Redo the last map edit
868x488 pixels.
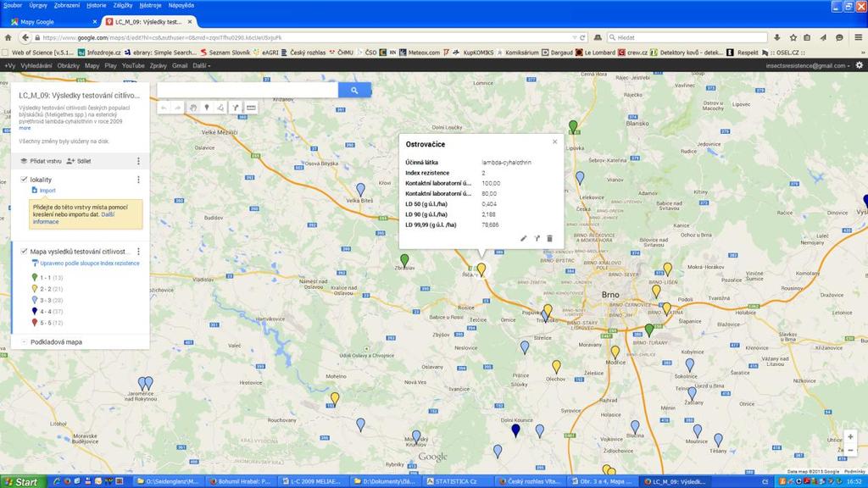178,108
